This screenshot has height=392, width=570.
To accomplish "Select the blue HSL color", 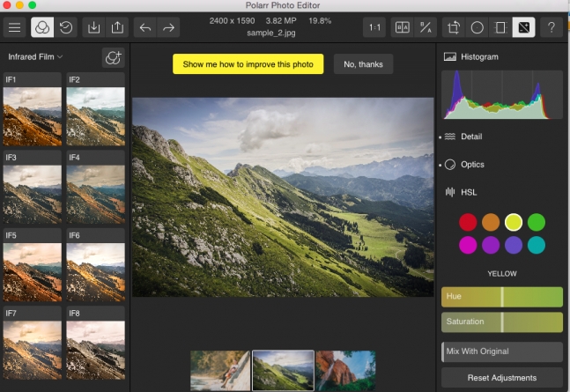I will (x=514, y=245).
